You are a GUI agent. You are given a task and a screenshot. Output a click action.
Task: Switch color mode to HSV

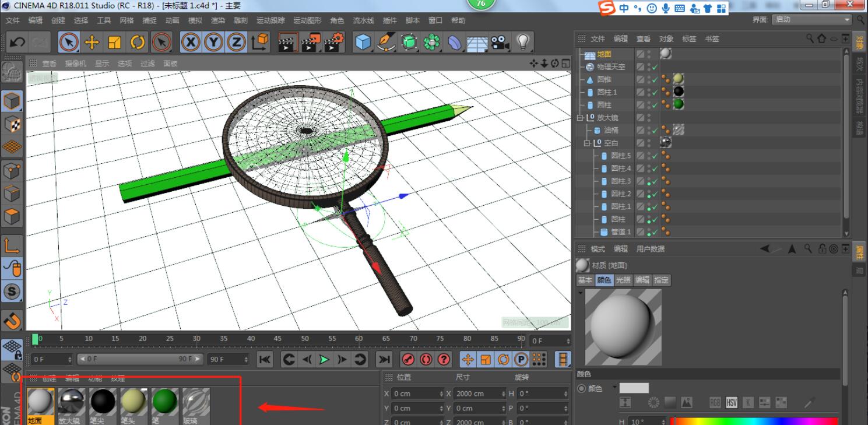coord(732,402)
